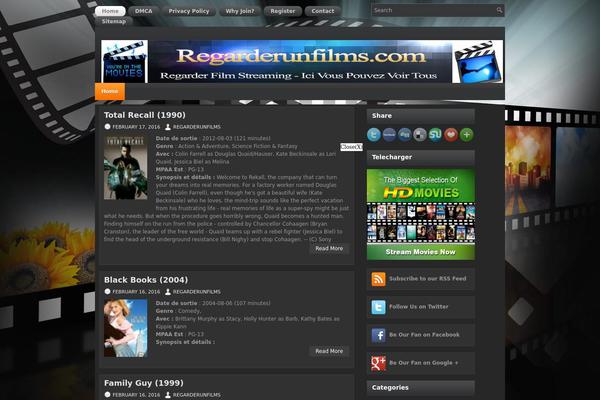
Task: Click the author icon beside Total Recall's REGARDERUNFILMS
Action: [x=168, y=127]
